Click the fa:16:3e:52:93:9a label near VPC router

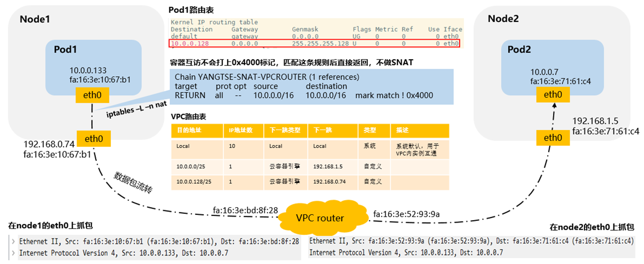click(x=406, y=214)
